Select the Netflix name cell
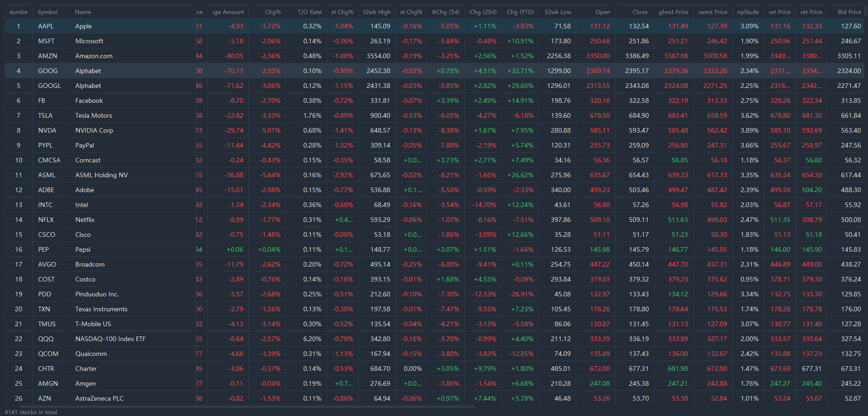 (85, 220)
